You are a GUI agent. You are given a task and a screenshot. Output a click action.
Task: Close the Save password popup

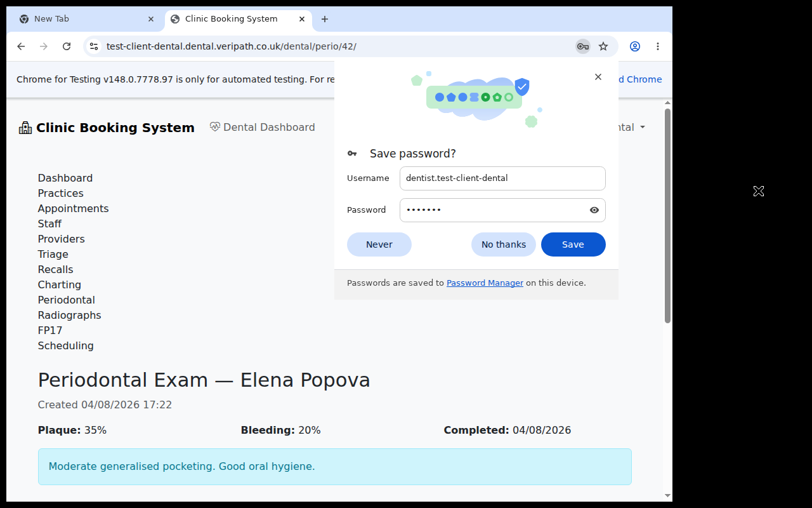[x=598, y=77]
